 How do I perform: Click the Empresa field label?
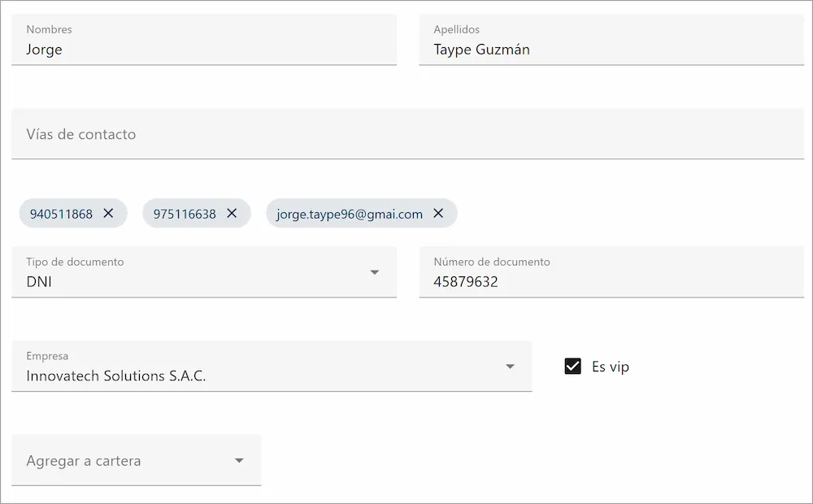tap(47, 356)
